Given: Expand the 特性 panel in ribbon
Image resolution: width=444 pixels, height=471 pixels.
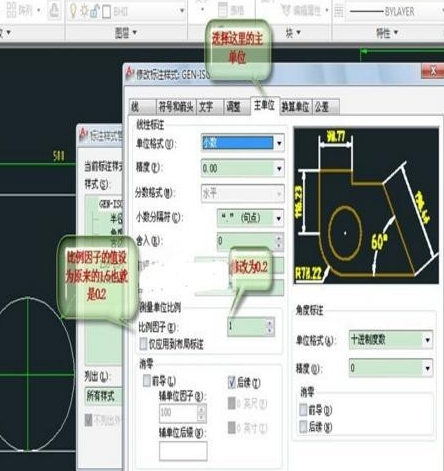Looking at the screenshot, I should pos(387,33).
